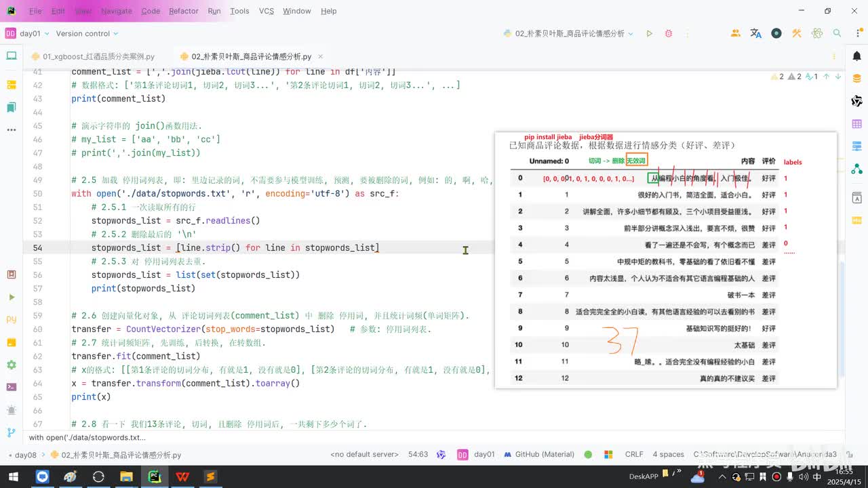
Task: Open the Run tool window
Action: (x=11, y=297)
